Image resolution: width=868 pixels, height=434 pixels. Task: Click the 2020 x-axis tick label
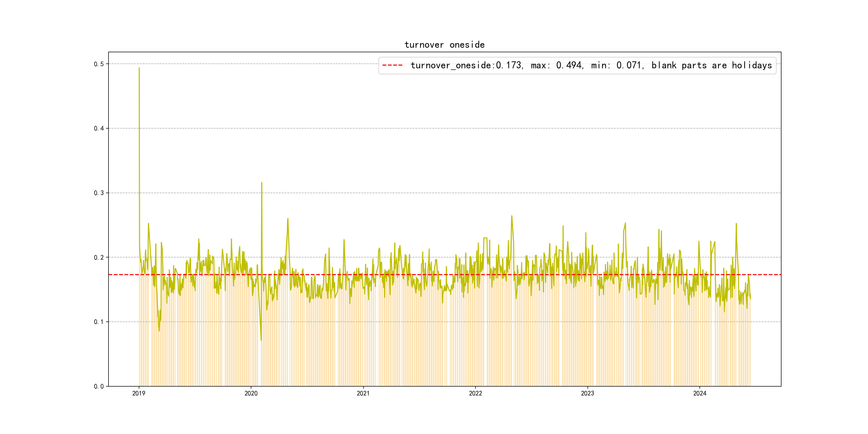[x=251, y=393]
